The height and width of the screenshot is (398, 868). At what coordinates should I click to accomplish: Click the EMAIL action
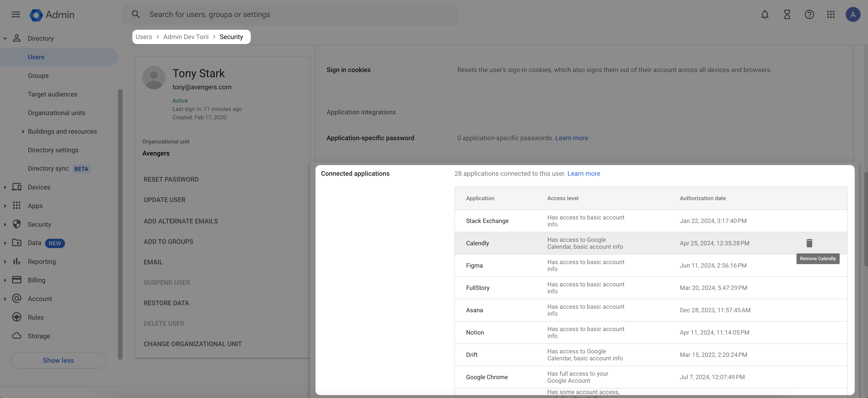click(x=153, y=262)
